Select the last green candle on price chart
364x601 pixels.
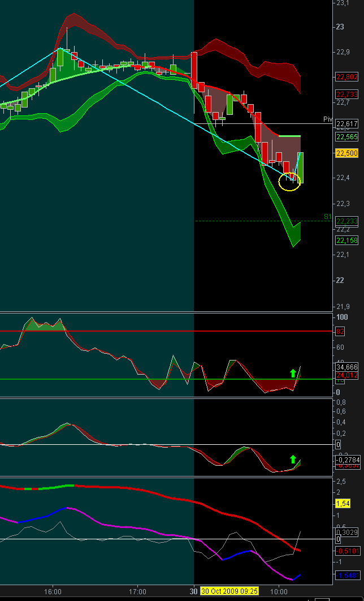tap(301, 168)
